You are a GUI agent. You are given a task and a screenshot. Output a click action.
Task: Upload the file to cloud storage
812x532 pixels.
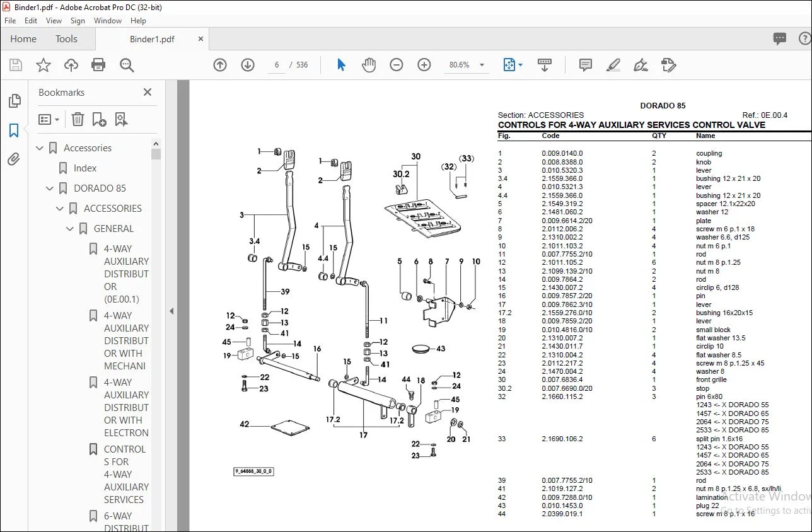[x=71, y=65]
